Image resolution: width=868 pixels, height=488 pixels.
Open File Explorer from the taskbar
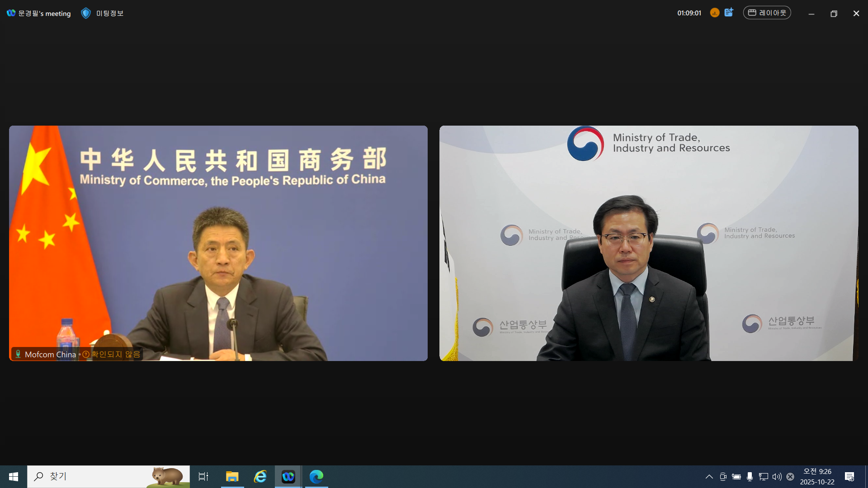232,477
